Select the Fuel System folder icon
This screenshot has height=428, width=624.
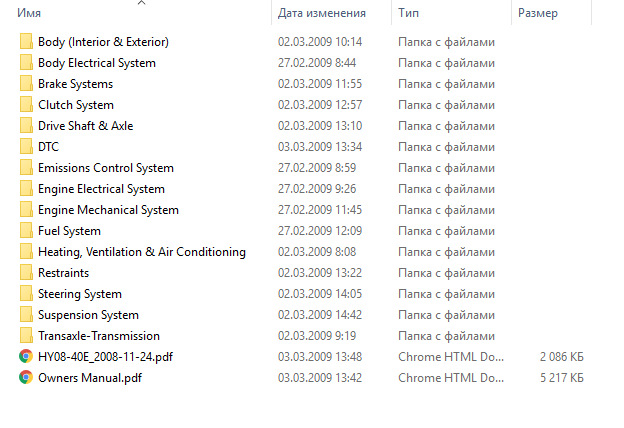coord(25,231)
